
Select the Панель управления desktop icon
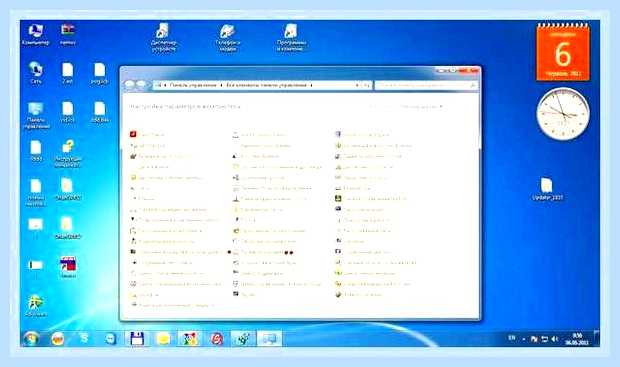pos(36,115)
